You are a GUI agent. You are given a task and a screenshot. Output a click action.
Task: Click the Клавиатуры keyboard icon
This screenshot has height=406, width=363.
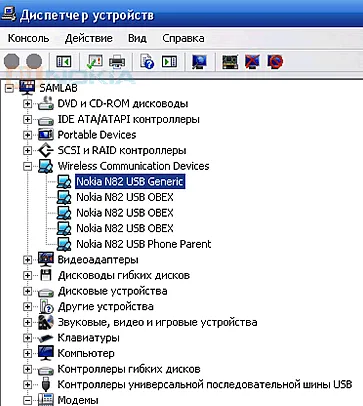point(46,338)
